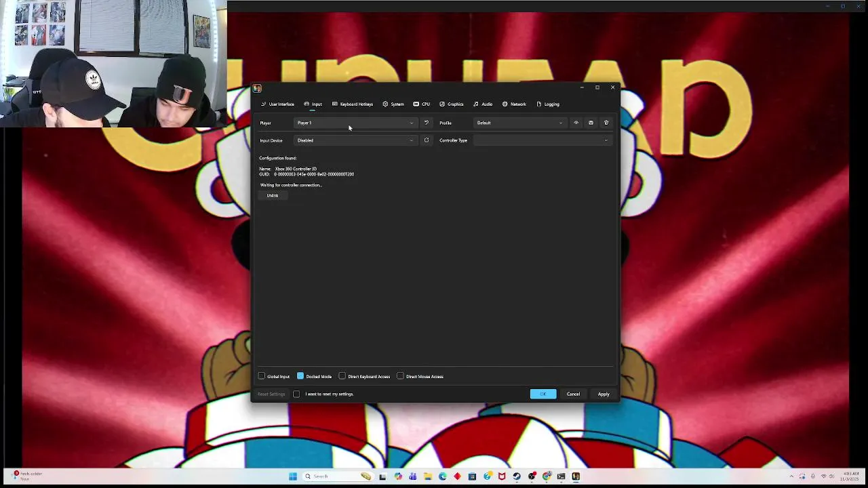Viewport: 868px width, 488px height.
Task: Expand the Player 1 dropdown
Action: (355, 123)
